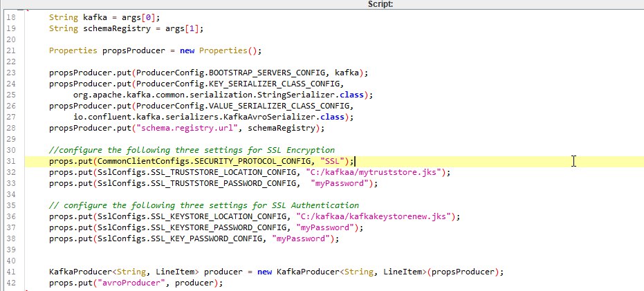Click line number 23 in gutter

(x=11, y=73)
